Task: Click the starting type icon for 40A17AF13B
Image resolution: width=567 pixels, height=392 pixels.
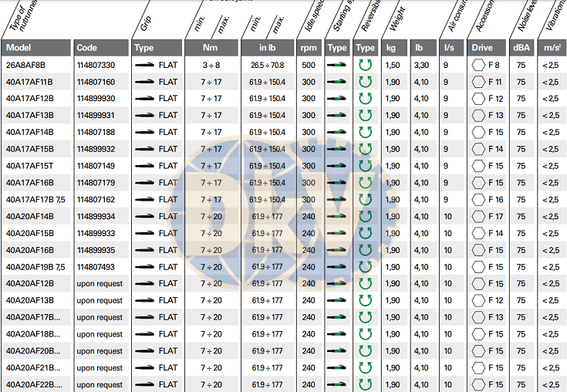Action: click(336, 116)
